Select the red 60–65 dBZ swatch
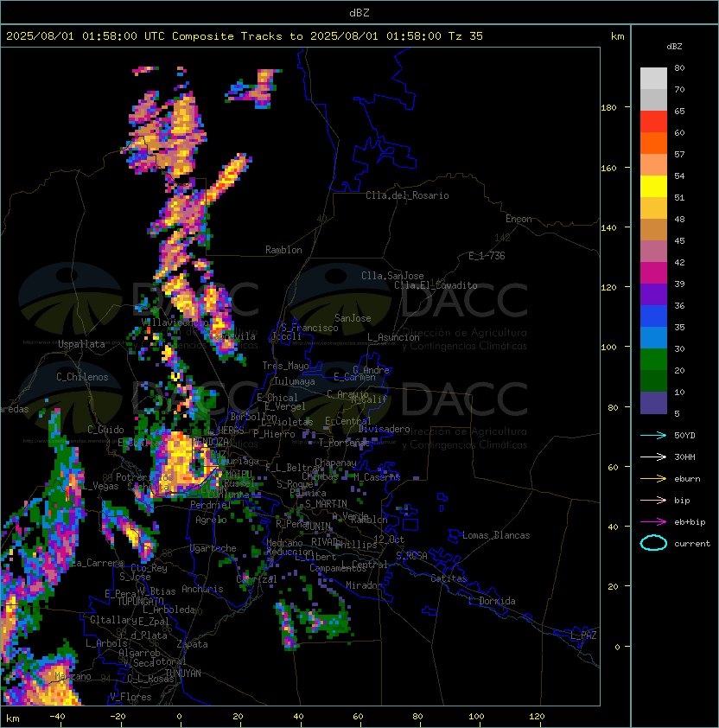 click(653, 122)
